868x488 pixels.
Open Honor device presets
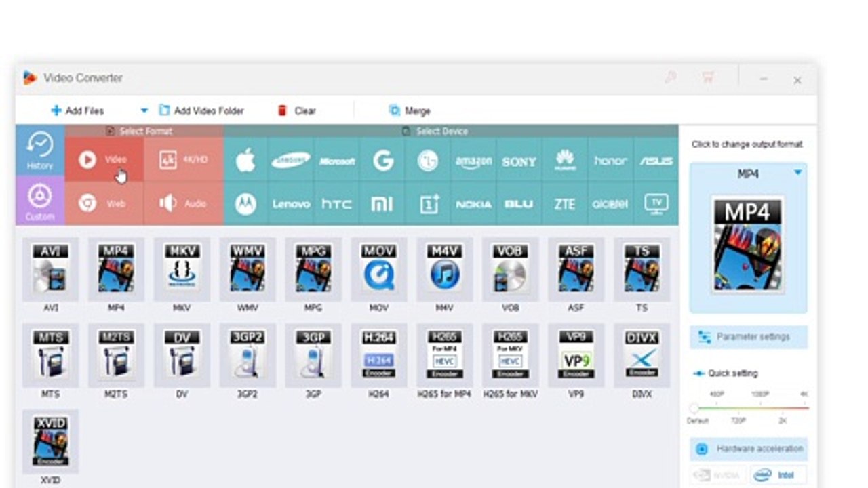pyautogui.click(x=610, y=161)
